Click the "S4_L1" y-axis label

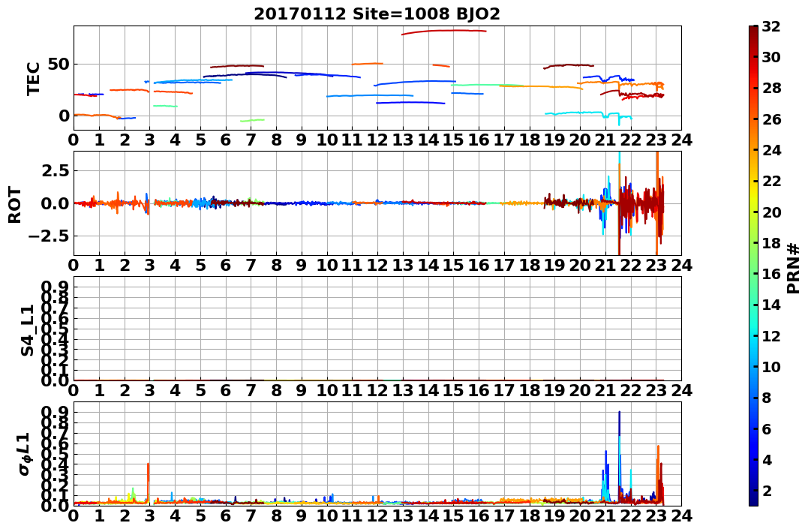pos(27,330)
